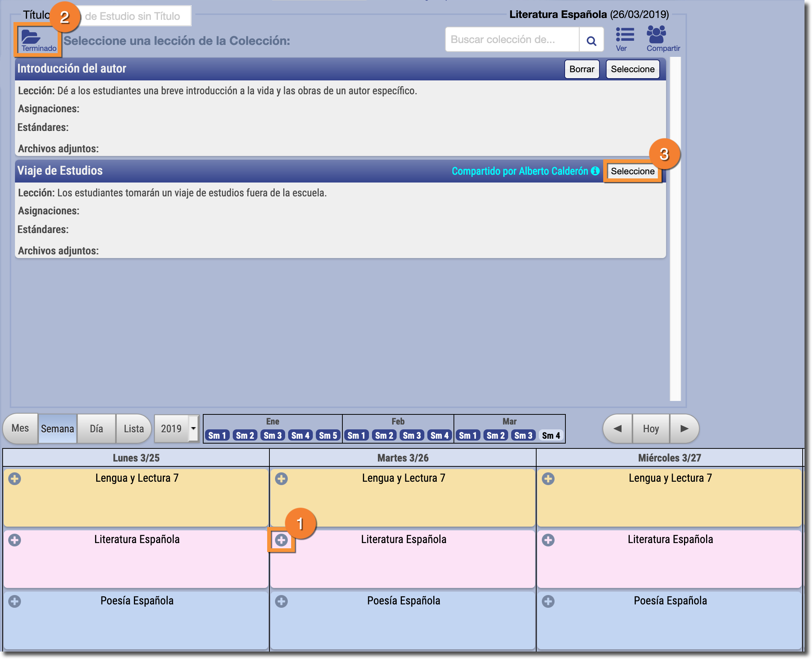Jump to Sm 3 under Feb
812x659 pixels.
pyautogui.click(x=412, y=435)
